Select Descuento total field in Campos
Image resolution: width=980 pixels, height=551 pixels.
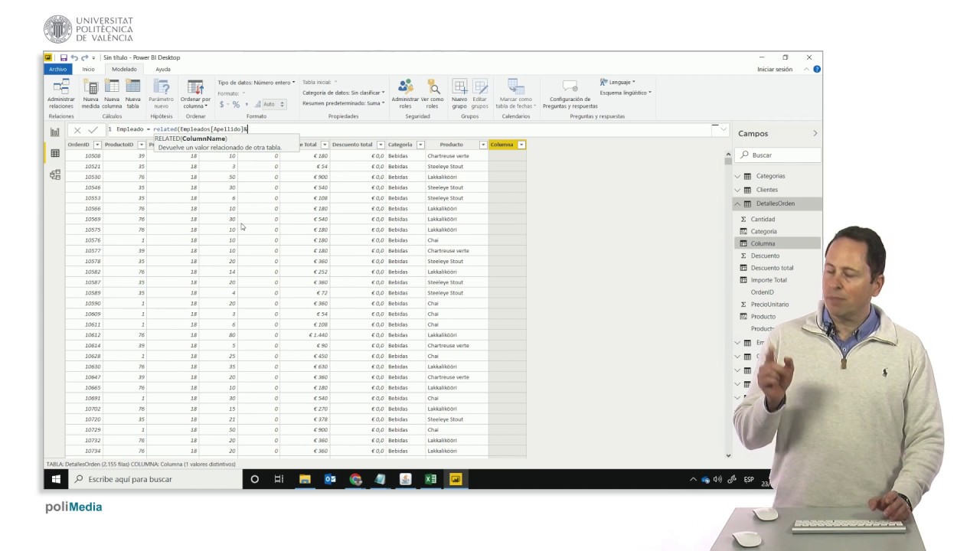tap(772, 268)
